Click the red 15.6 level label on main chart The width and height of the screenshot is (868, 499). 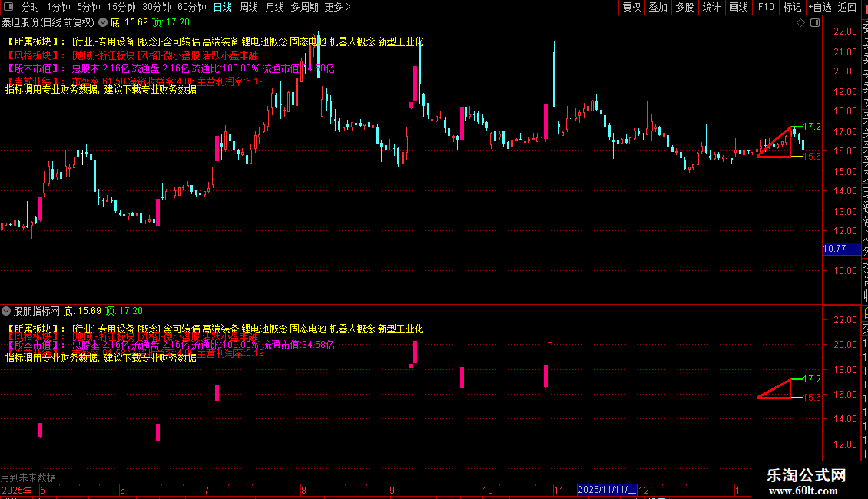pos(811,157)
